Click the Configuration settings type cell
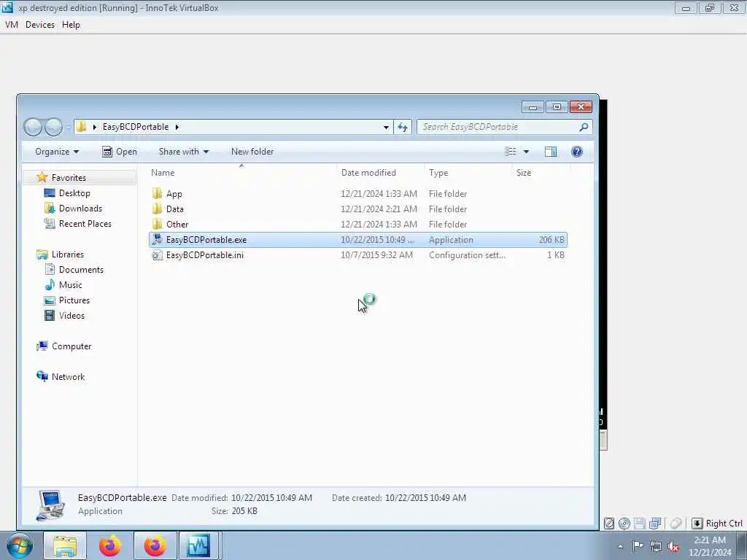747x560 pixels. 467,255
